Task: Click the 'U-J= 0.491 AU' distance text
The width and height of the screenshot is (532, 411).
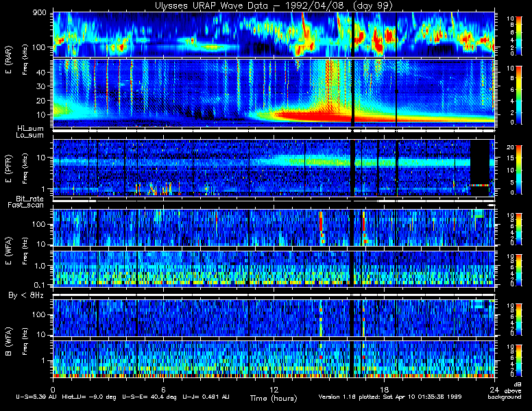Action: pos(206,397)
